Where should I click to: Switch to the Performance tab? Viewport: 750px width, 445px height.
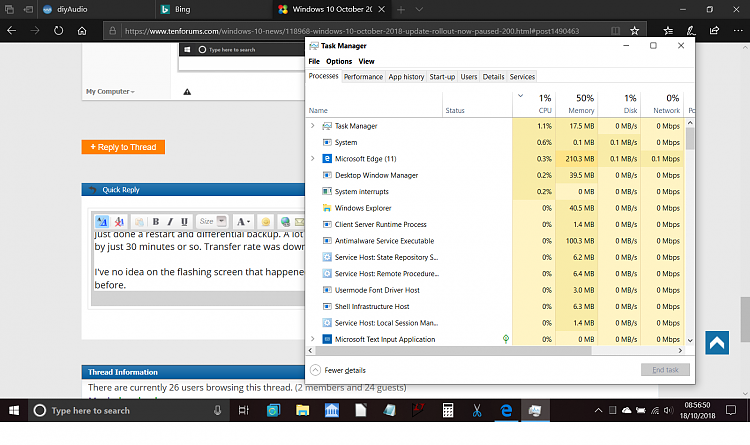point(363,77)
